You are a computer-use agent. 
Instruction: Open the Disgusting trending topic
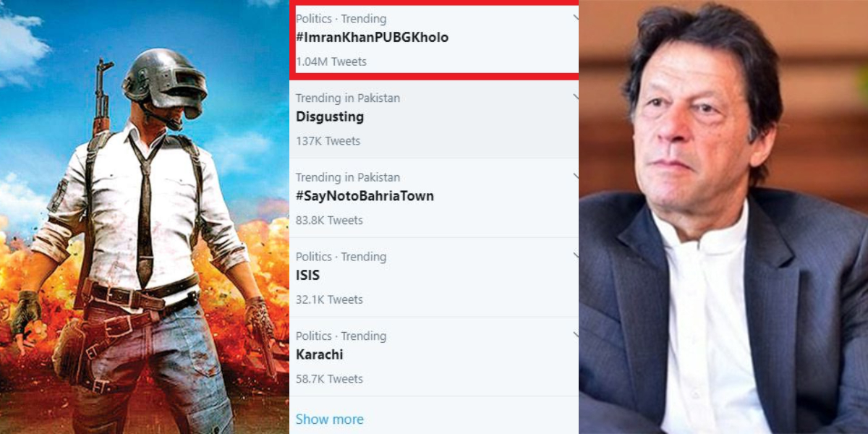click(330, 117)
